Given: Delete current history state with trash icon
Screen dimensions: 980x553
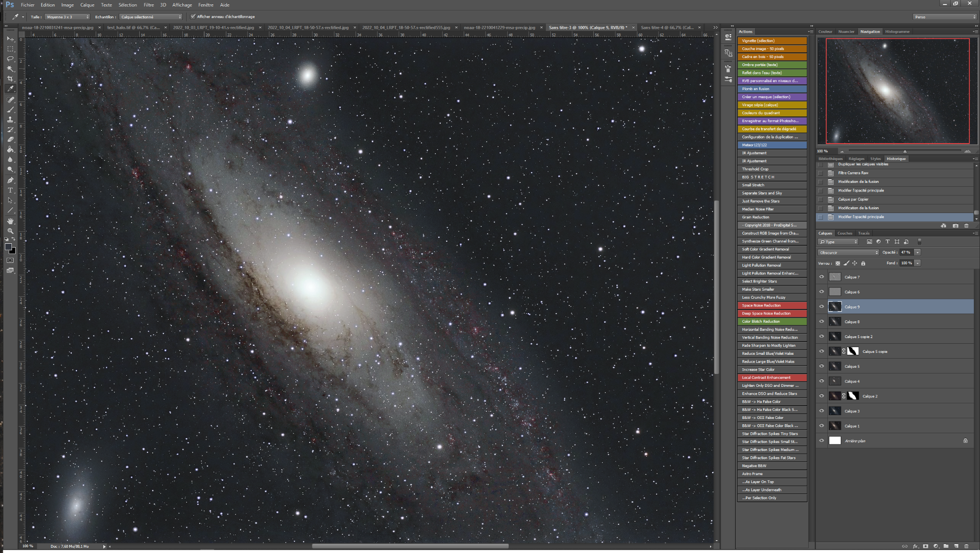Looking at the screenshot, I should [966, 226].
